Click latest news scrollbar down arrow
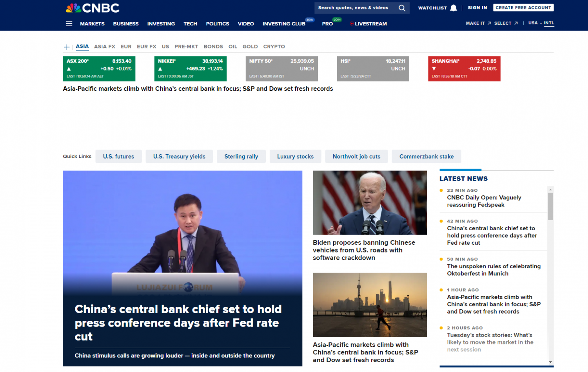Image resolution: width=588 pixels, height=372 pixels. coord(551,362)
